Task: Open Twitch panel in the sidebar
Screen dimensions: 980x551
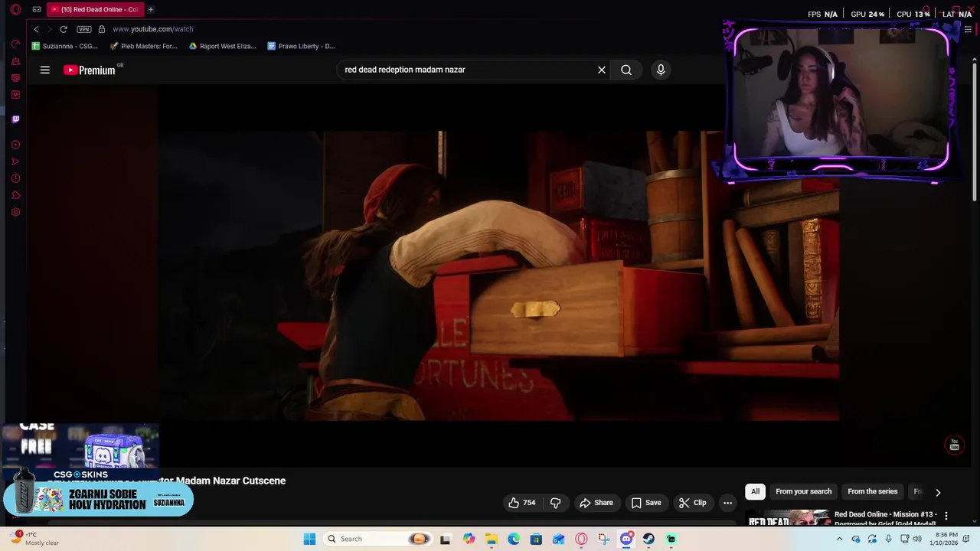Action: pyautogui.click(x=15, y=119)
